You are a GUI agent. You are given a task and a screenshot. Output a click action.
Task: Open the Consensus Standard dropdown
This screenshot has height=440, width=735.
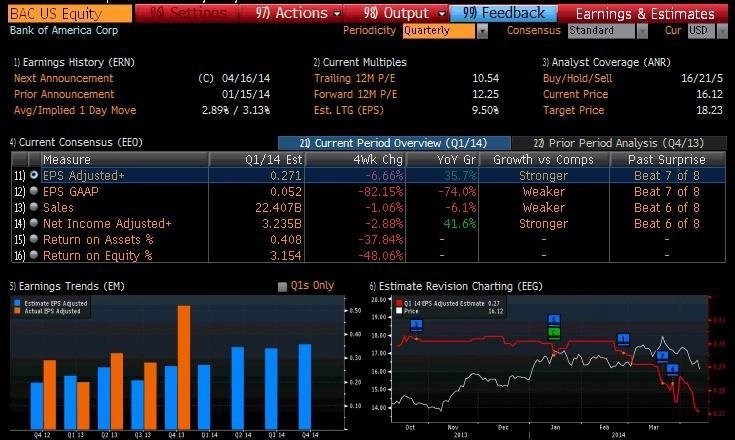642,31
